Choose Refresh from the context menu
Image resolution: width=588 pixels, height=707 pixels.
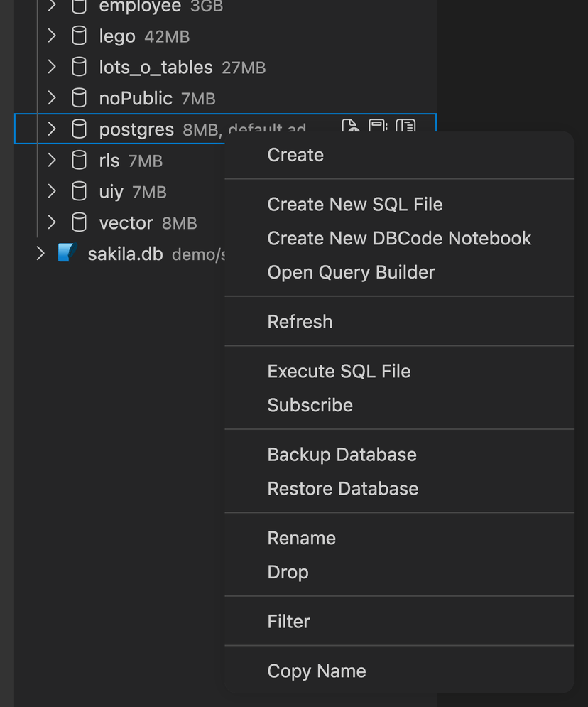tap(300, 321)
